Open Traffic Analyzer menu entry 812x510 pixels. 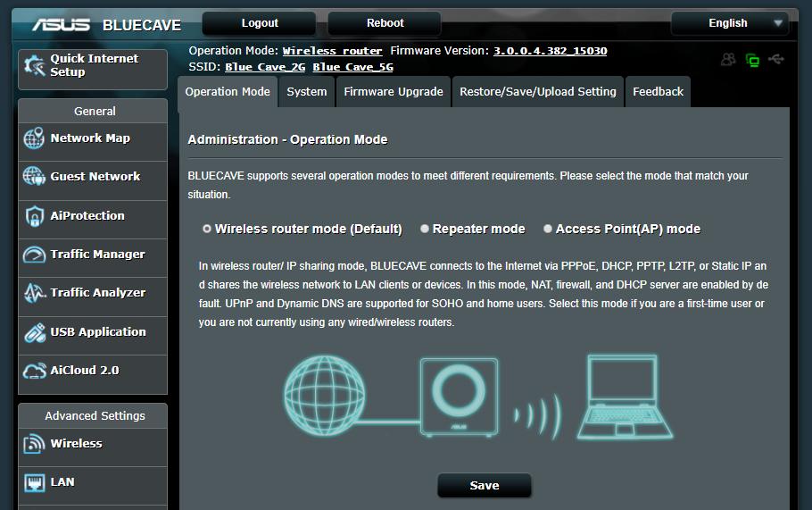pos(93,297)
